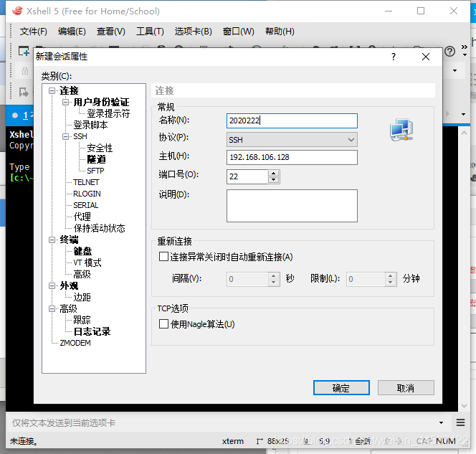Viewport: 476px width, 454px height.
Task: Increase the port number with up arrow
Action: (274, 173)
